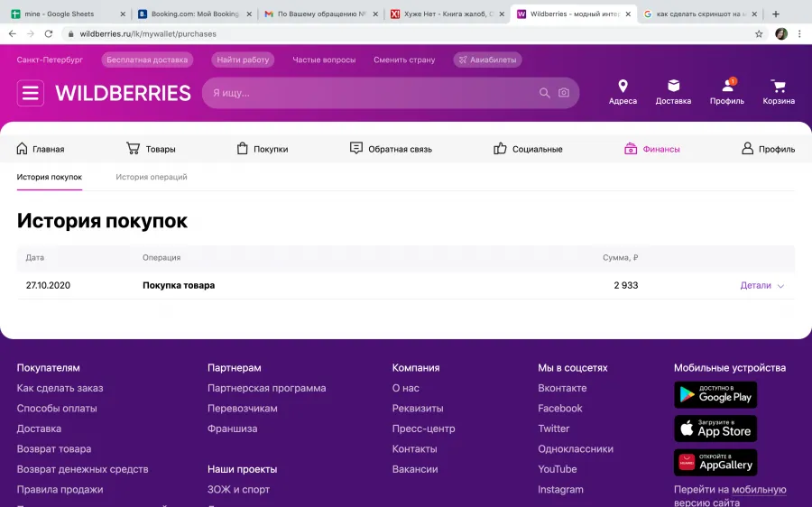
Task: Open Возврат денежных средств footer link
Action: (x=82, y=469)
